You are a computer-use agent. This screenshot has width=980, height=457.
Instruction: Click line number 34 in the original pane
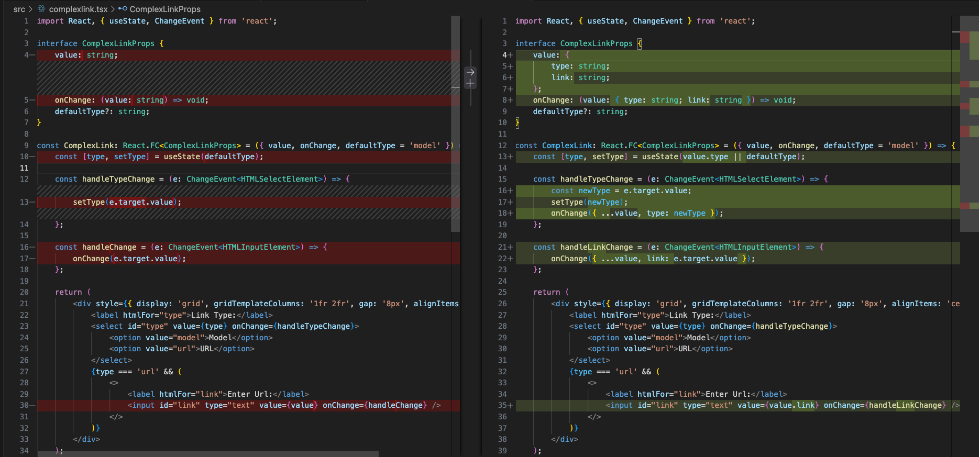tap(24, 451)
